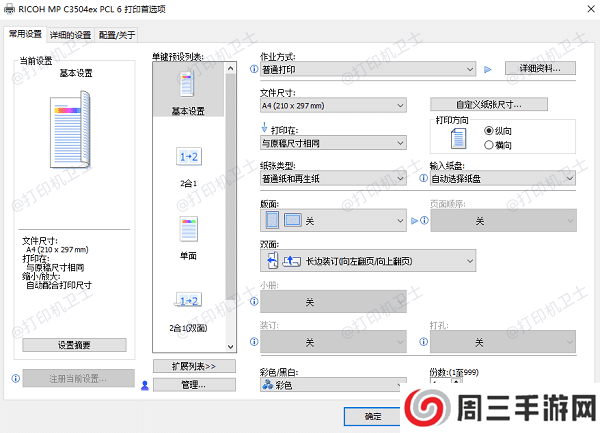Click up-flip duplex icon in 双面 box
This screenshot has height=433, width=600.
tap(292, 261)
